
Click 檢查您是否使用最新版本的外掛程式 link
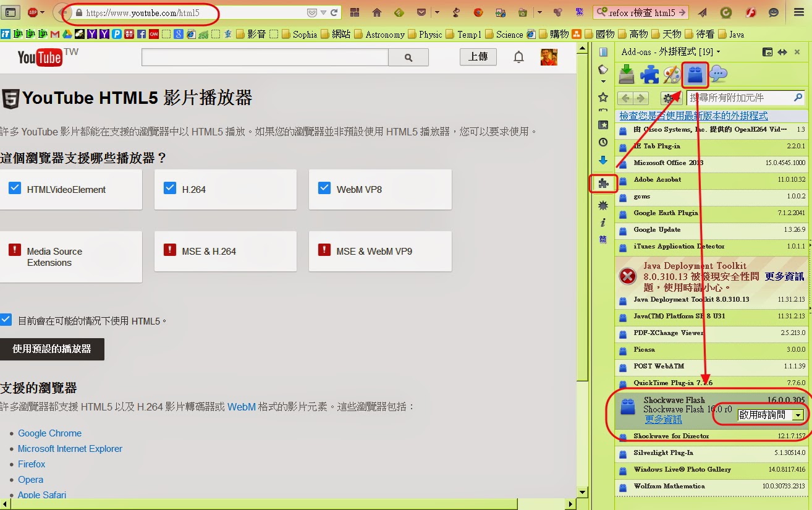tap(693, 116)
